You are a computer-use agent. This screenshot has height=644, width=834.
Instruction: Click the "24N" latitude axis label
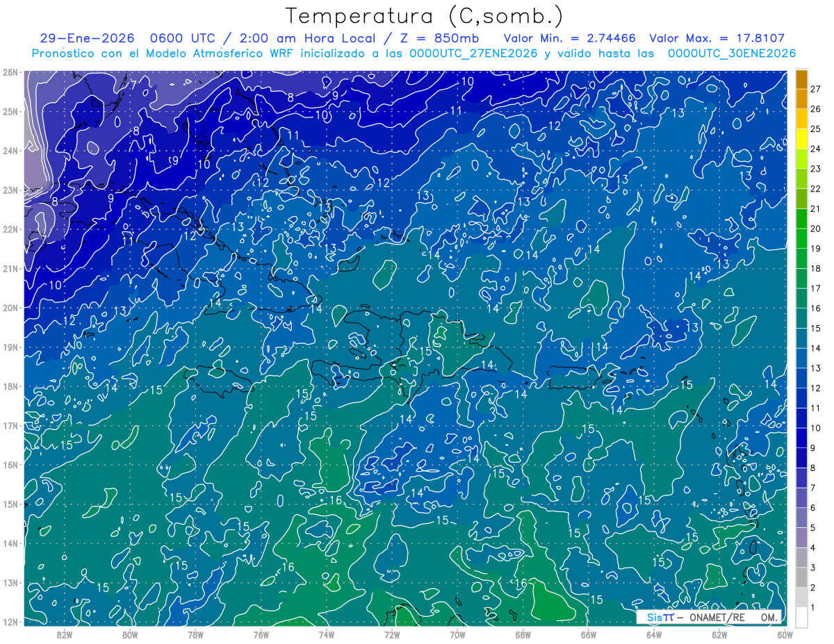10,151
